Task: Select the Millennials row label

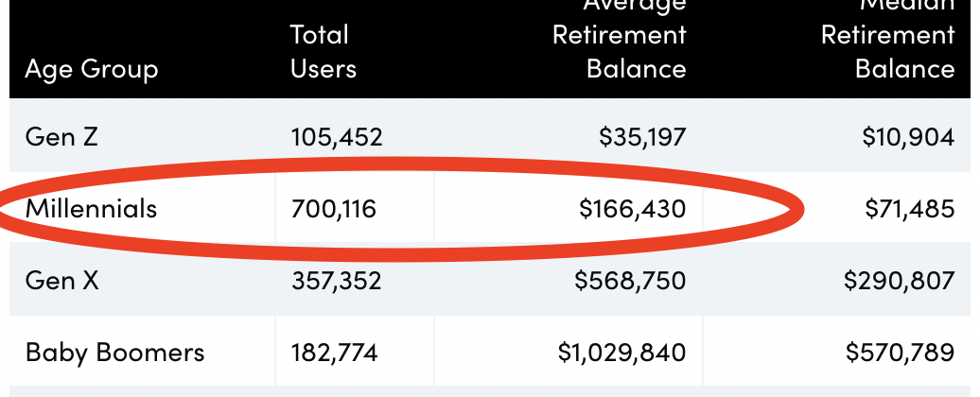Action: [91, 208]
